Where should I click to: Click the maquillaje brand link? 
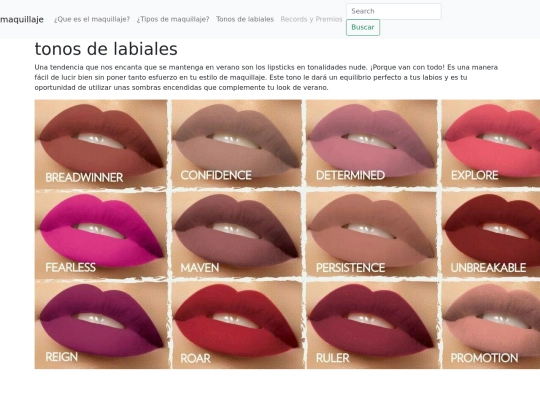[x=22, y=19]
